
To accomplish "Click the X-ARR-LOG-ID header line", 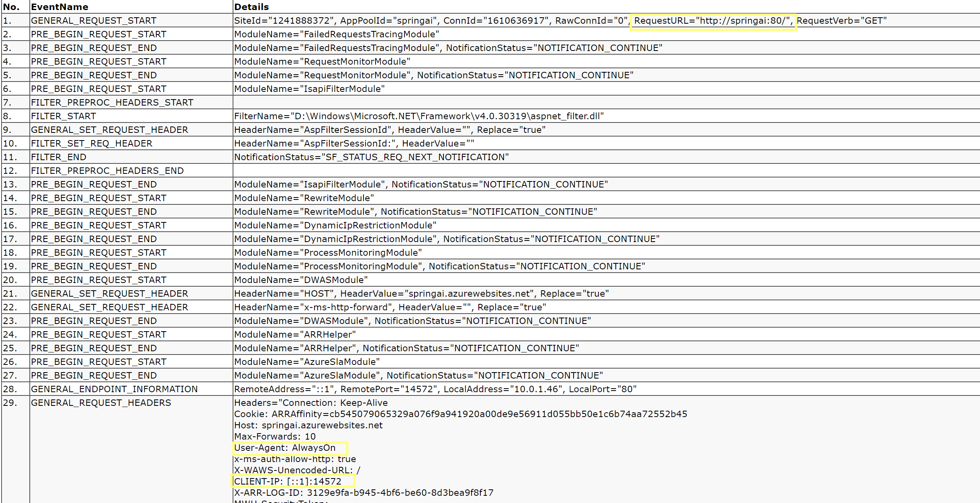I will tap(363, 493).
